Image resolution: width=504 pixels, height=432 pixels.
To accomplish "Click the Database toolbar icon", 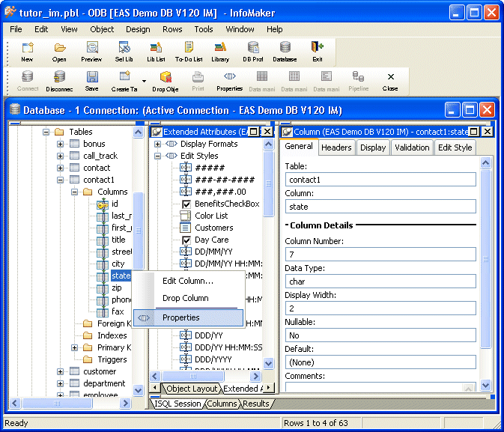I will pyautogui.click(x=285, y=52).
